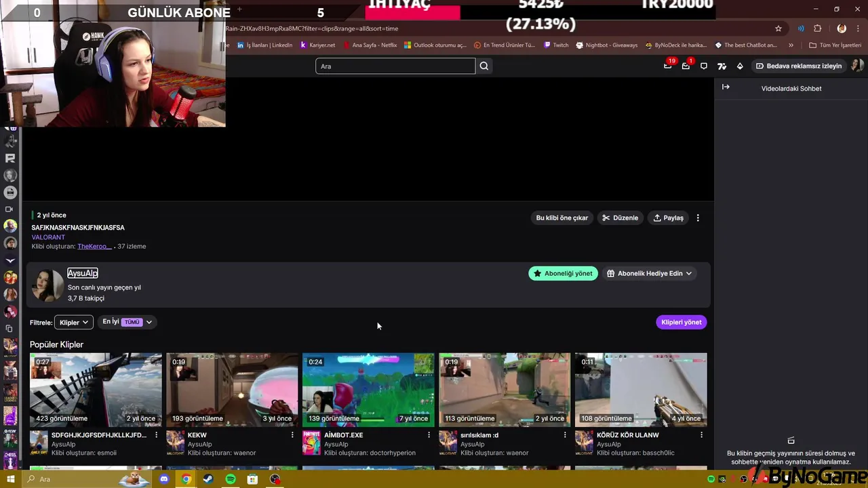Open more options for the current clip
The height and width of the screenshot is (488, 868).
698,218
